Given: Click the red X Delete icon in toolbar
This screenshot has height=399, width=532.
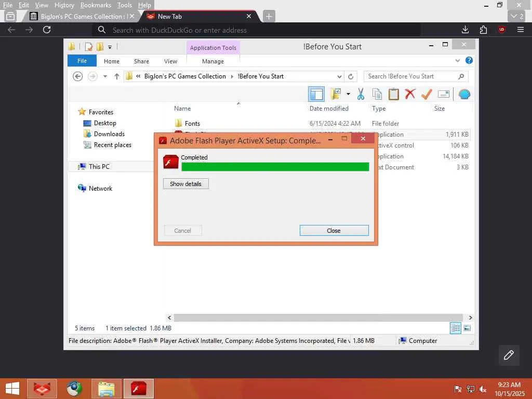Looking at the screenshot, I should (410, 94).
